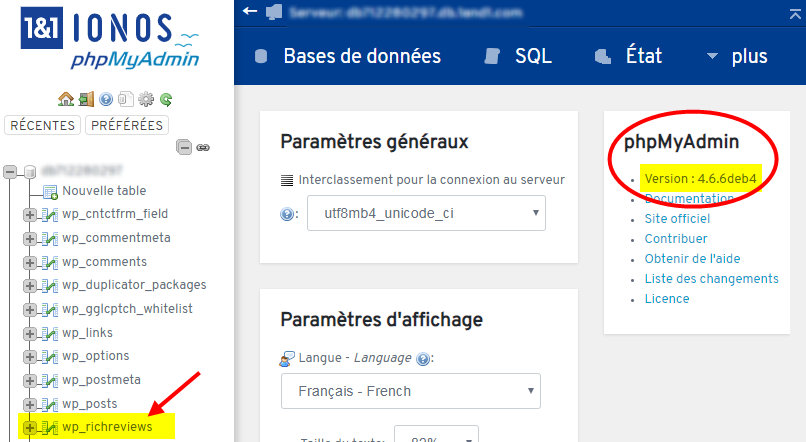Select wp_posts table name
Viewport: 806px width, 442px height.
point(90,404)
